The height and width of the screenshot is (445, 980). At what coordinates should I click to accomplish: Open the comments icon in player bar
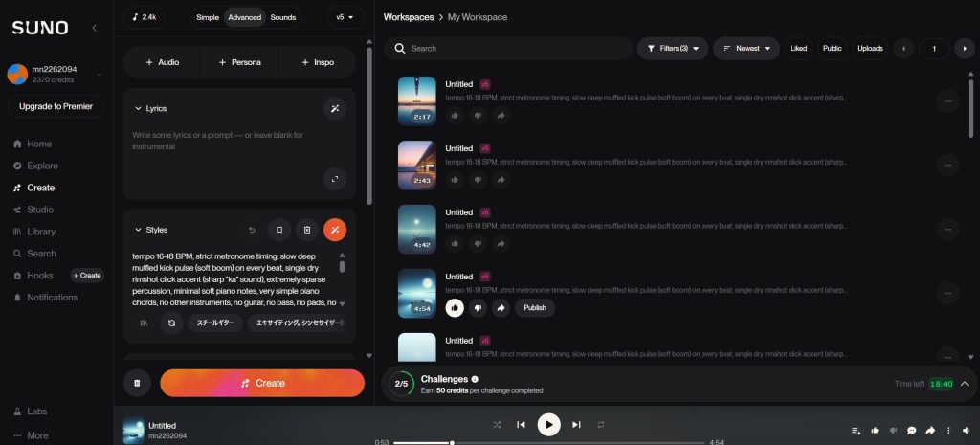[911, 431]
